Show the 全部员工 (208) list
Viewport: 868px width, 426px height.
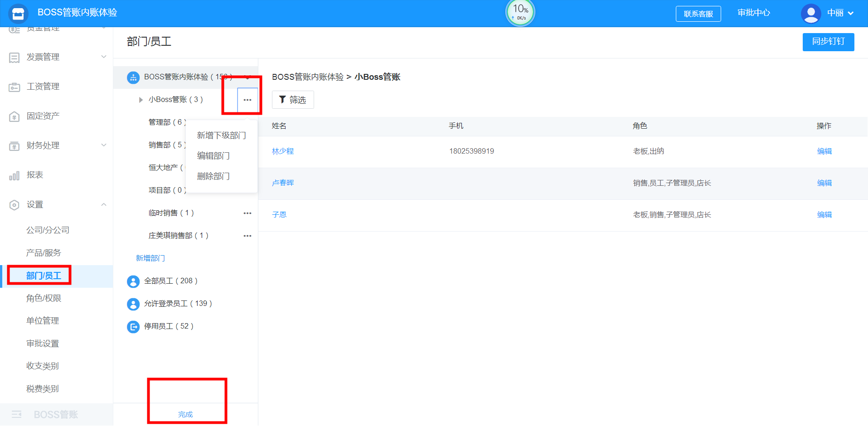pos(171,281)
